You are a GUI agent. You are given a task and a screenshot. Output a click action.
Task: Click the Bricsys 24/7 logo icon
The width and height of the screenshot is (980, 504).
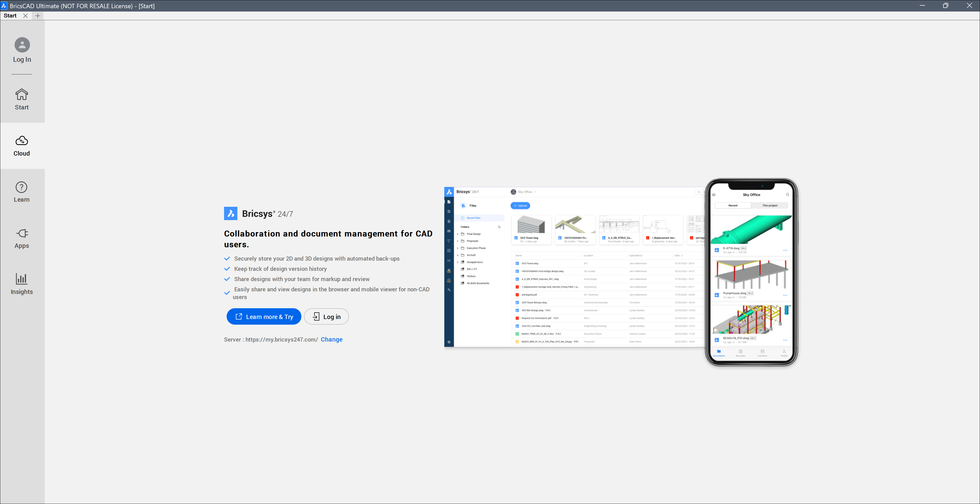click(x=230, y=213)
